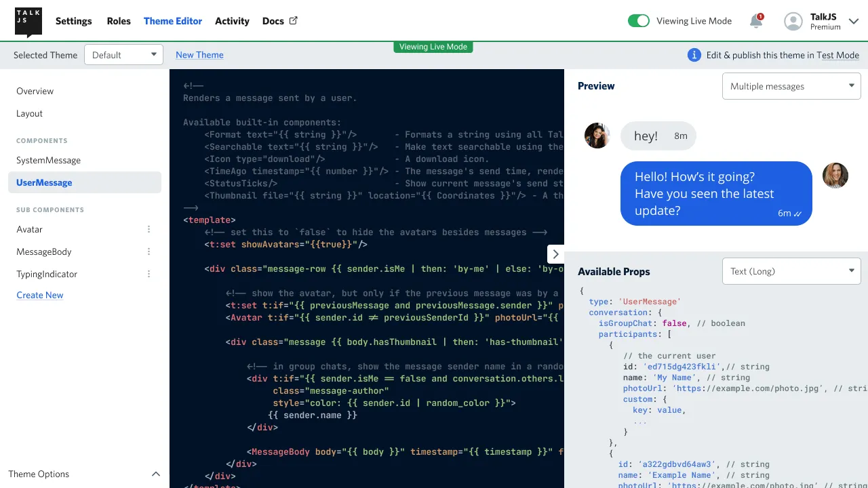Image resolution: width=868 pixels, height=488 pixels.
Task: Collapse the Theme Options section
Action: pyautogui.click(x=156, y=474)
